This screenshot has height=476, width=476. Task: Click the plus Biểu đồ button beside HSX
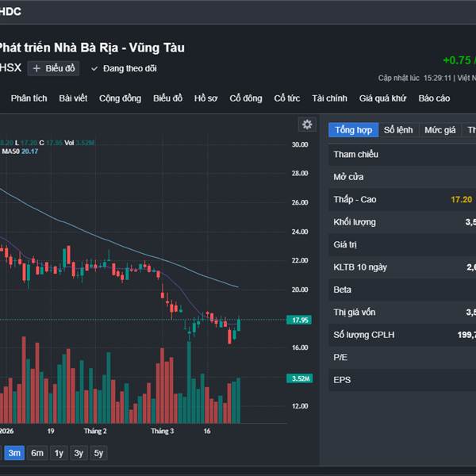(54, 68)
